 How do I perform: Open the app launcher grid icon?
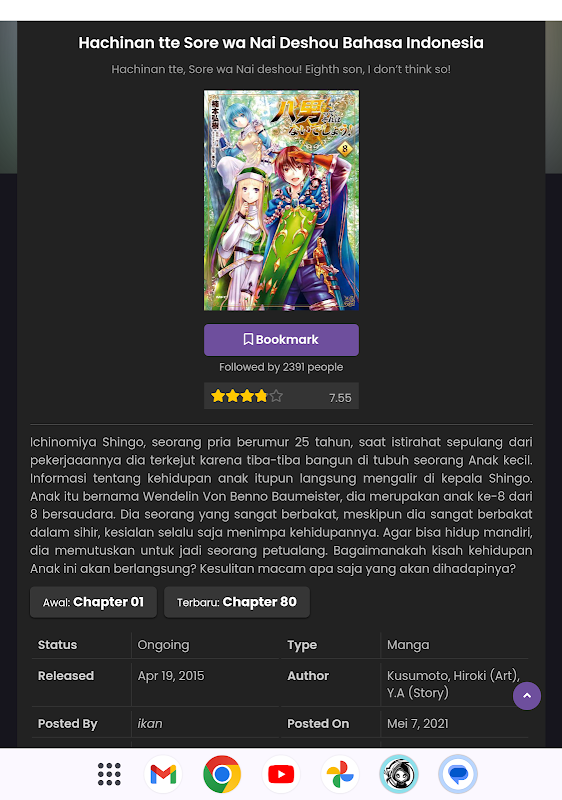(109, 774)
